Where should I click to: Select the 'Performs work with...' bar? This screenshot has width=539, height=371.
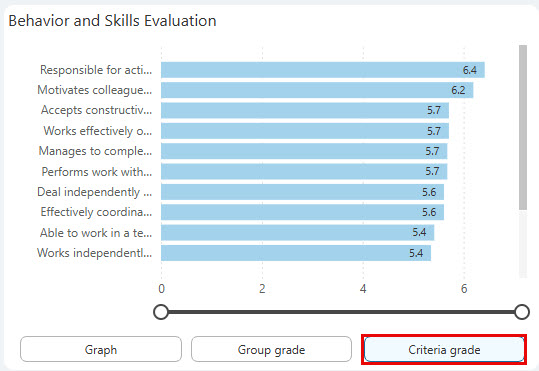(x=304, y=171)
